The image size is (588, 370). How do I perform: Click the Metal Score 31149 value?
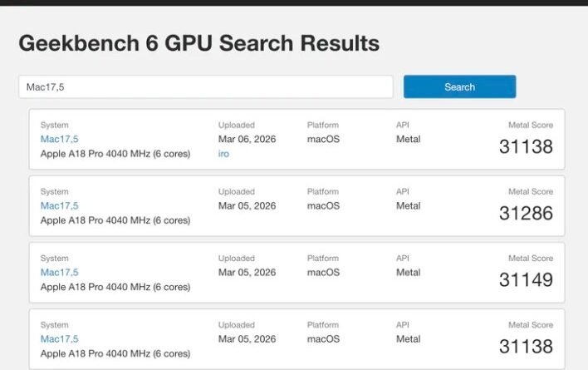526,279
